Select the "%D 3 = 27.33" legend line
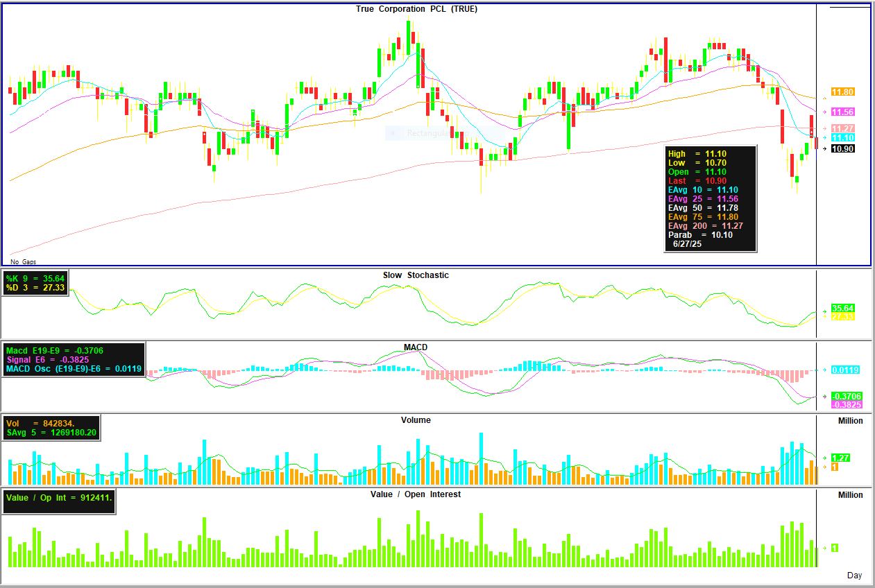The width and height of the screenshot is (875, 588). point(34,288)
